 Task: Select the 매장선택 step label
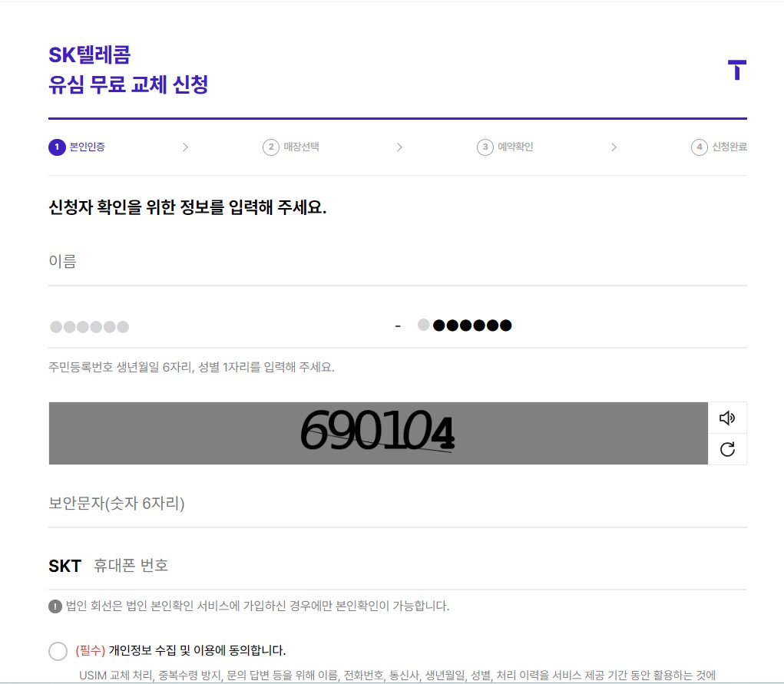tap(302, 147)
